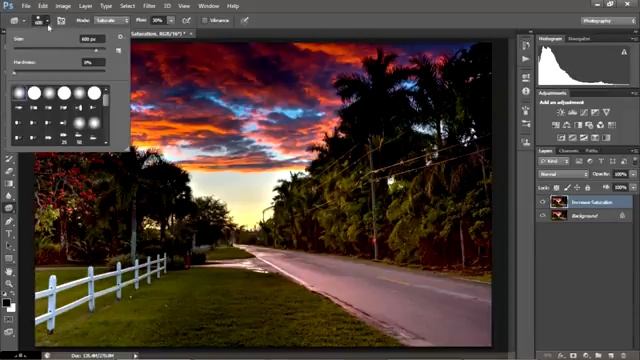The height and width of the screenshot is (360, 640).
Task: Add a Black & White adjustment
Action: coord(578,125)
